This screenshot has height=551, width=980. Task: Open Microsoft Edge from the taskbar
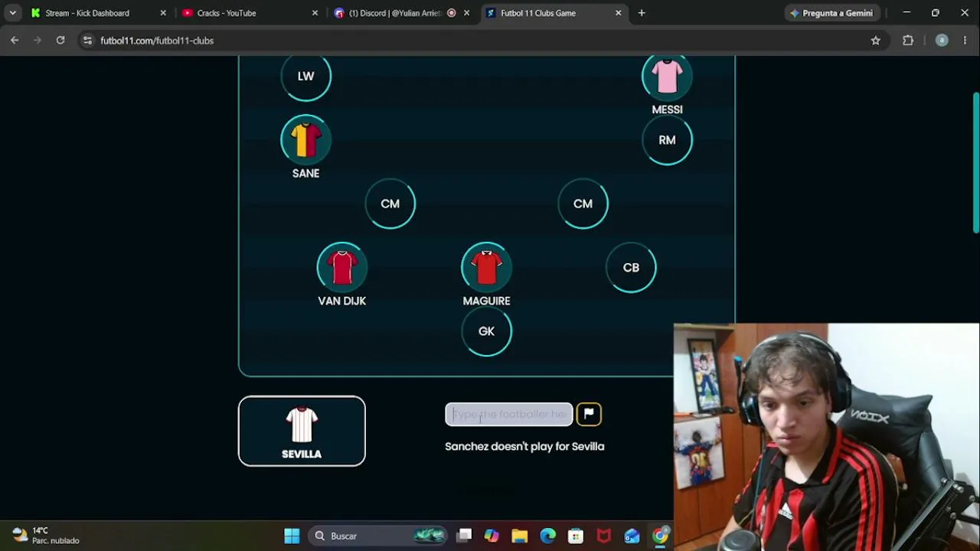[548, 536]
